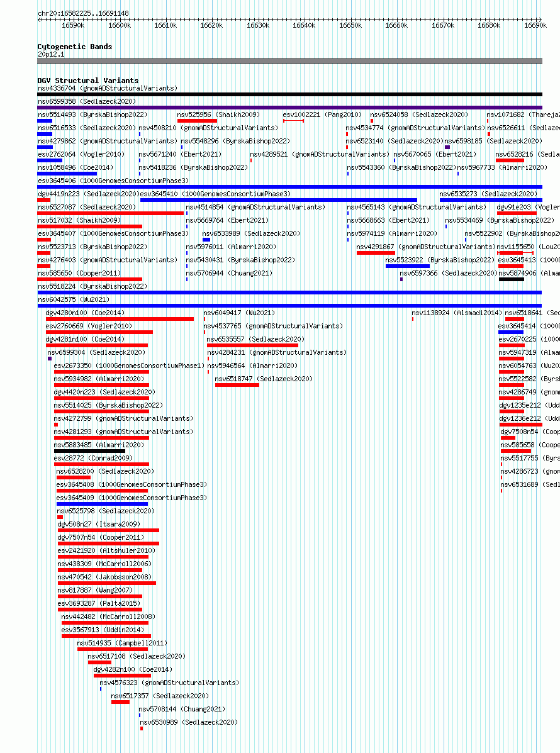Click the esv2421920 (Altshuler2010) label
The image size is (560, 753).
click(106, 551)
